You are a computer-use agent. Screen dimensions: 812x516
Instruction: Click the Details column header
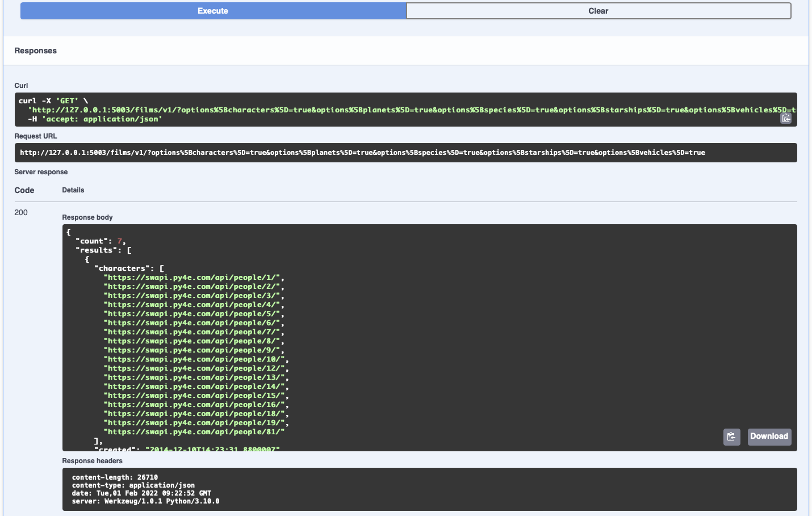coord(73,190)
